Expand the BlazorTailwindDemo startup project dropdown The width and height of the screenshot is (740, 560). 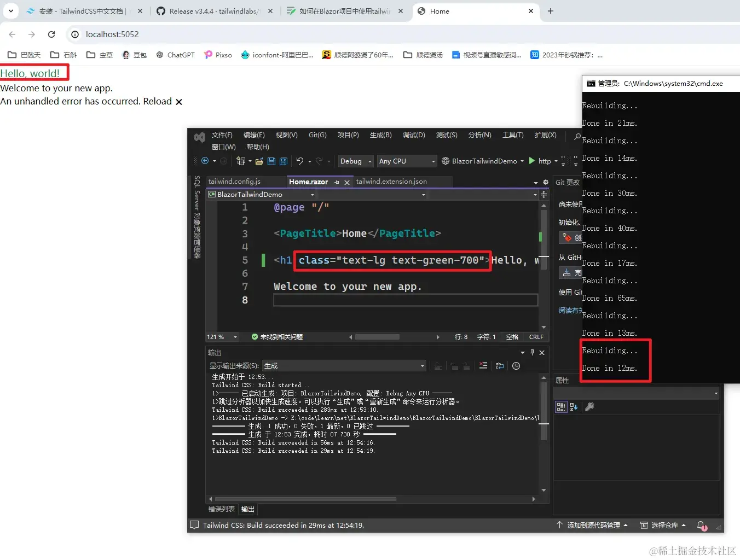pyautogui.click(x=522, y=161)
